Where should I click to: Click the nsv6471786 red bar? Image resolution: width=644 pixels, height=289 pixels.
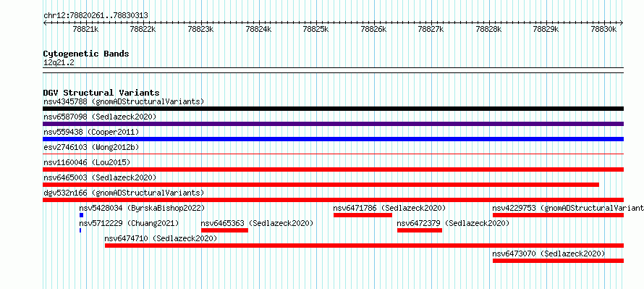[363, 215]
